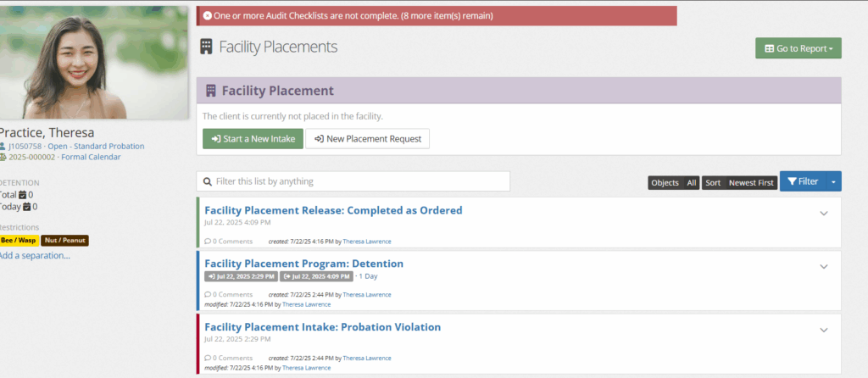
Task: Click Theresa Lawrence creator link on Detention entry
Action: pos(367,294)
